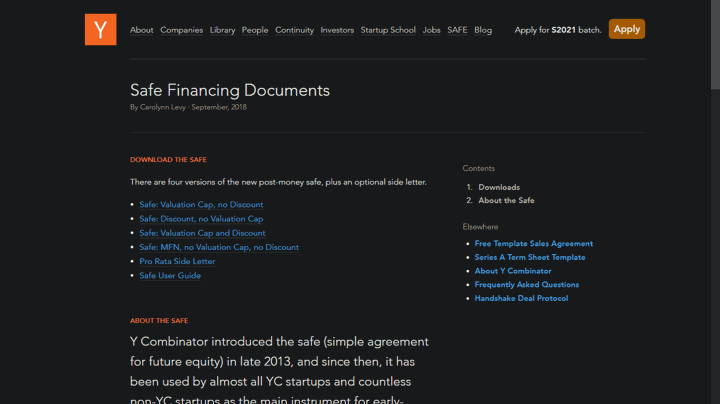This screenshot has height=404, width=720.
Task: Open Frequently Asked Questions link
Action: coord(527,285)
